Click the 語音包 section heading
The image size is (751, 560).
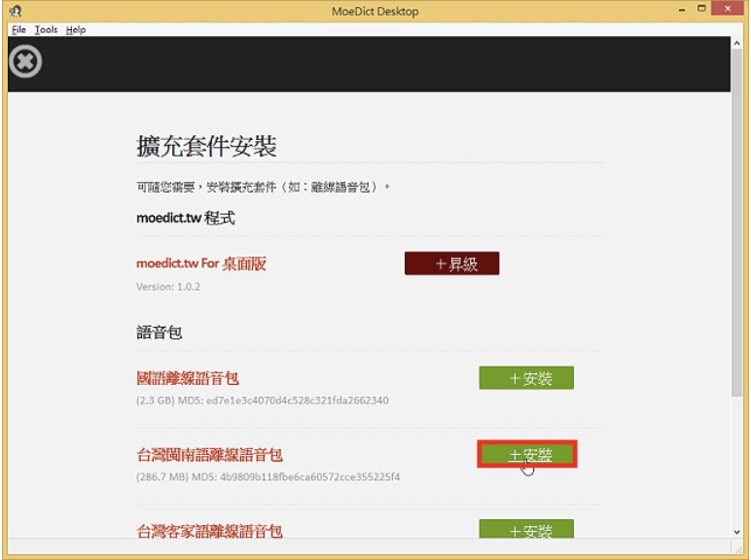click(159, 332)
